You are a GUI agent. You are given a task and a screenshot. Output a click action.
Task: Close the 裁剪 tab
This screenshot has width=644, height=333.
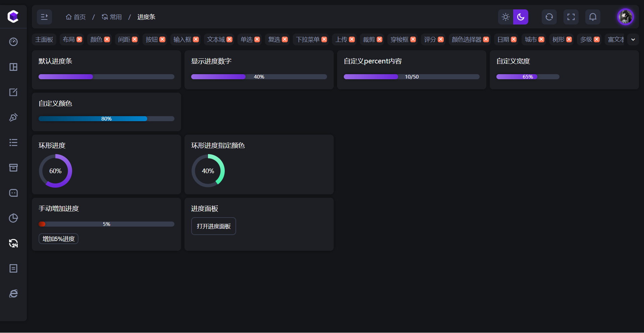[380, 40]
